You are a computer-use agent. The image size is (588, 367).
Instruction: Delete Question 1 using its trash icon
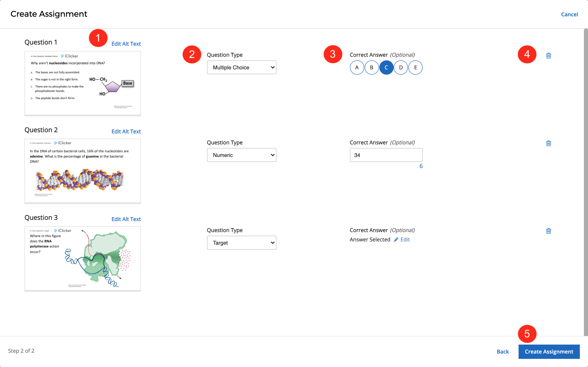[x=549, y=56]
